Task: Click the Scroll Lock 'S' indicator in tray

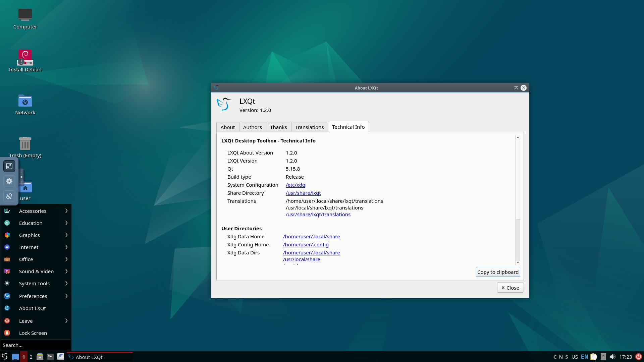Action: pos(567,357)
